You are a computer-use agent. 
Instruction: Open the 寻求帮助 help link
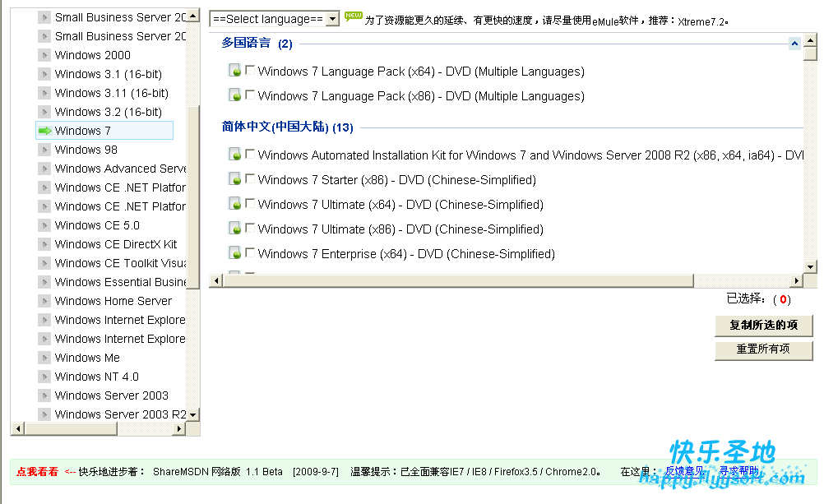pos(738,471)
